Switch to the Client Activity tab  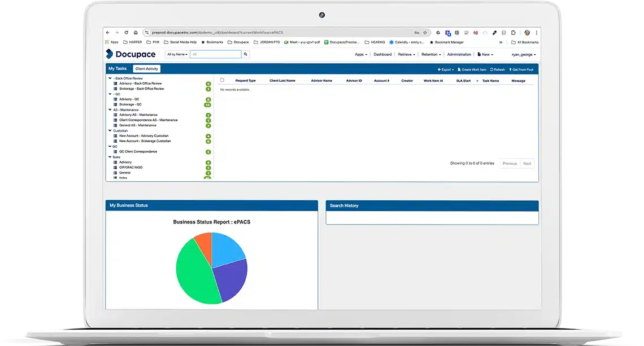pos(147,68)
